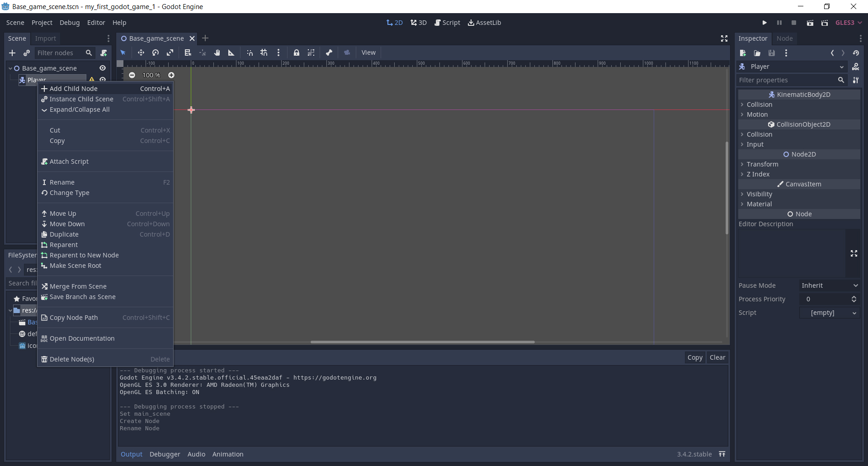Expand Motion section in Inspector
The height and width of the screenshot is (466, 868).
799,114
